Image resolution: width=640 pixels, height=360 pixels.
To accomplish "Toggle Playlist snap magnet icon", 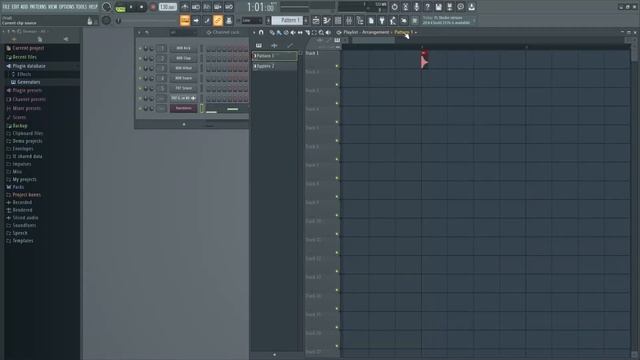I will tap(261, 32).
